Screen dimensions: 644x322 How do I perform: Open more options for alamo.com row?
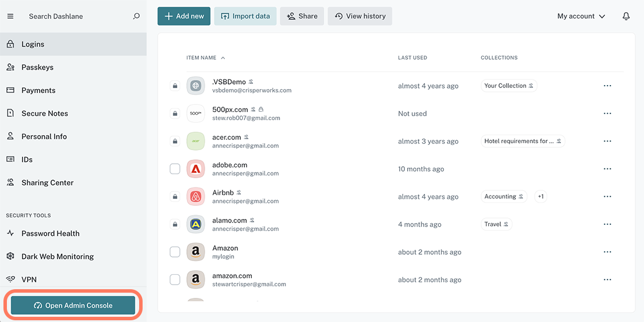[x=607, y=224]
